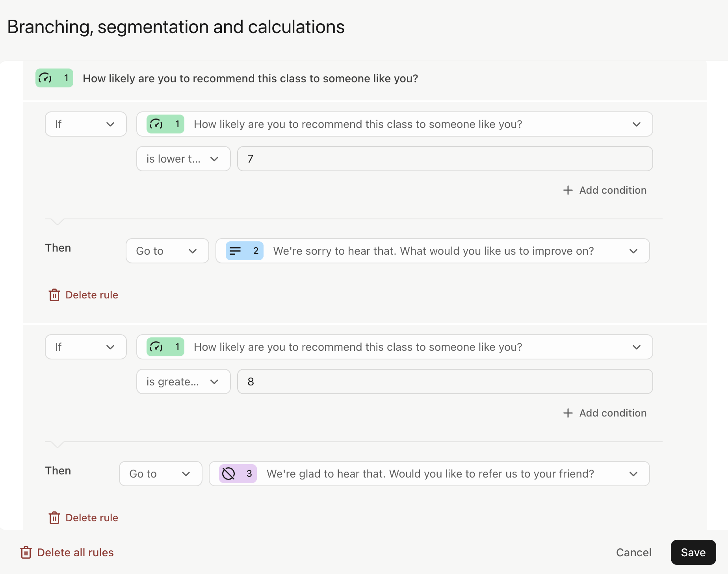Screen dimensions: 728x574
Task: Open the first If dropdown
Action: (86, 124)
